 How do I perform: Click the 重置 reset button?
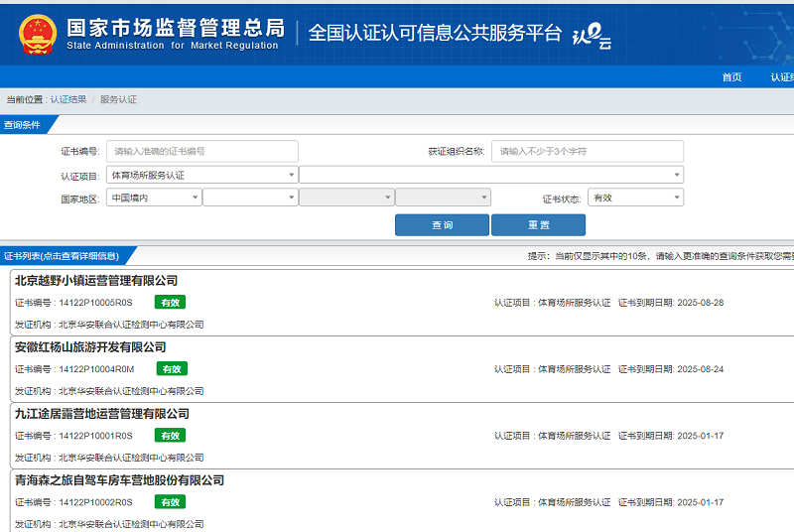538,224
